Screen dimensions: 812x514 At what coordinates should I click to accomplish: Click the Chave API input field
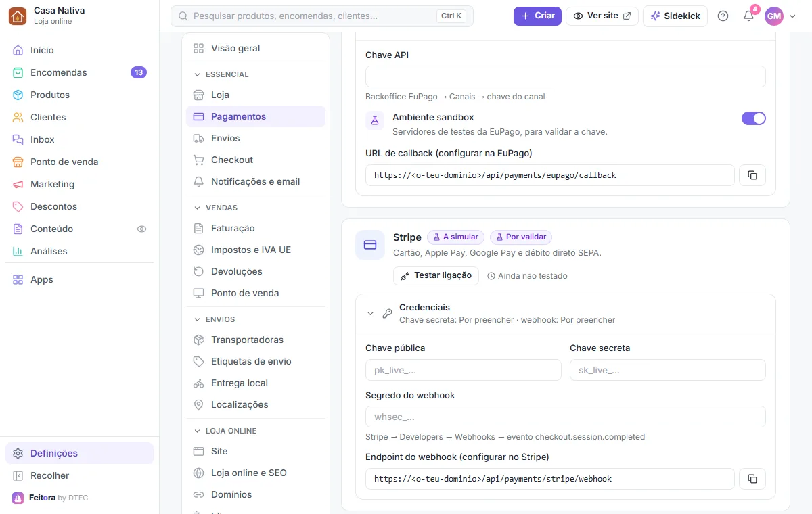pyautogui.click(x=566, y=76)
